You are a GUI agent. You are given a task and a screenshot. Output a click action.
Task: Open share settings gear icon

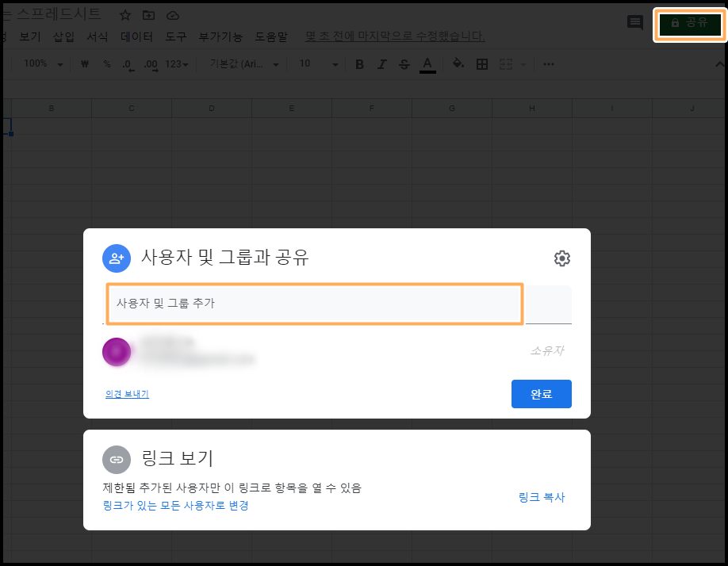click(561, 258)
